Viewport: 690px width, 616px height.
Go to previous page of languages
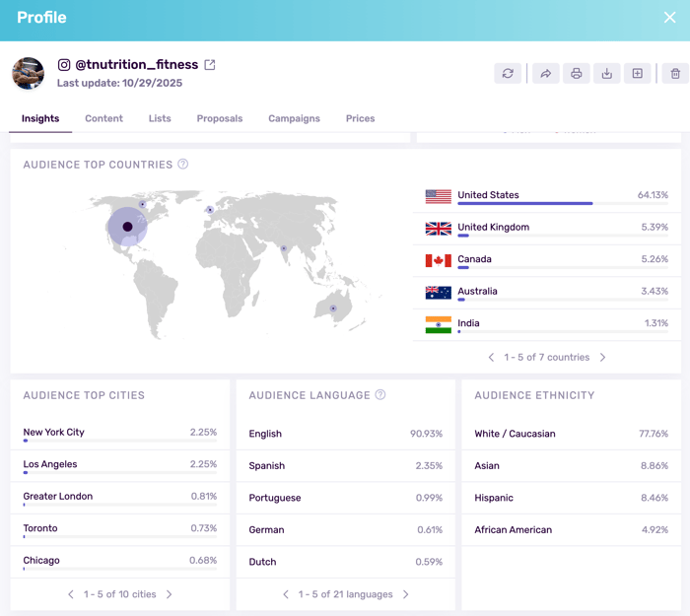tap(286, 594)
